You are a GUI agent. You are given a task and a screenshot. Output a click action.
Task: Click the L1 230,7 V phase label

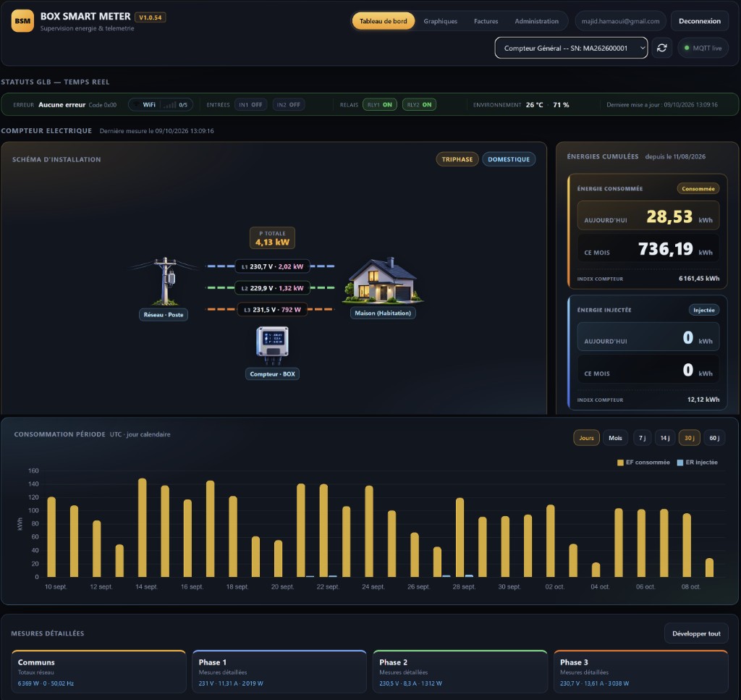[x=272, y=266]
